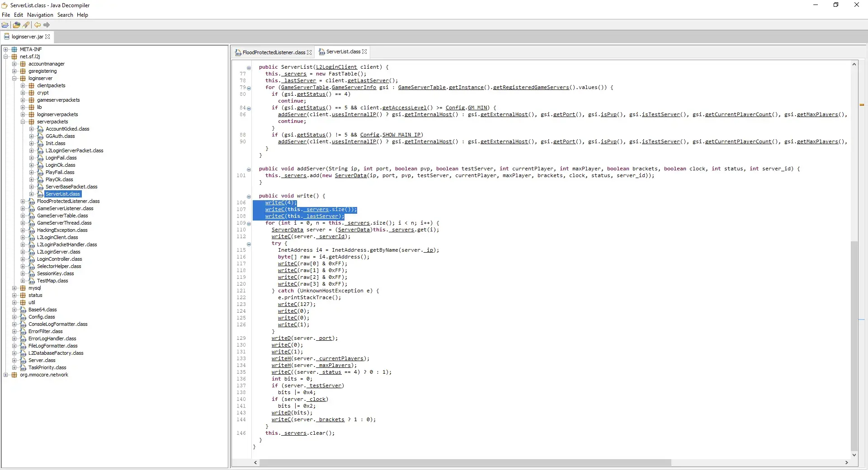Click the Search flashlight toolbar icon
The height and width of the screenshot is (470, 868).
point(26,25)
